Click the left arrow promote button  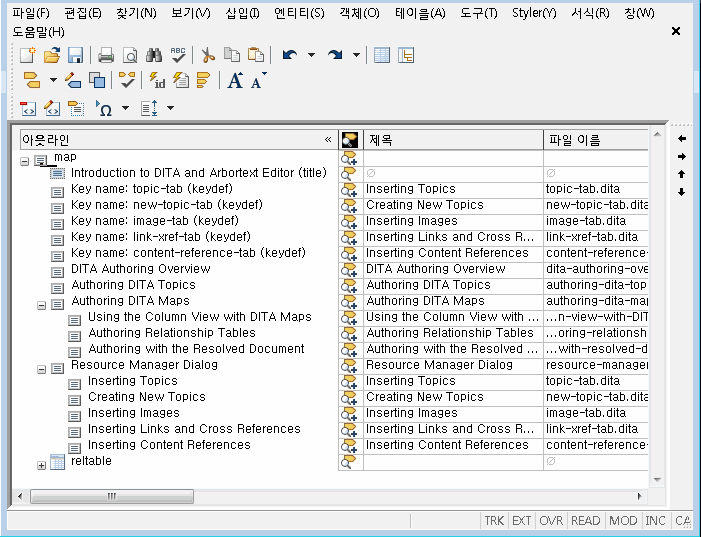(x=681, y=139)
